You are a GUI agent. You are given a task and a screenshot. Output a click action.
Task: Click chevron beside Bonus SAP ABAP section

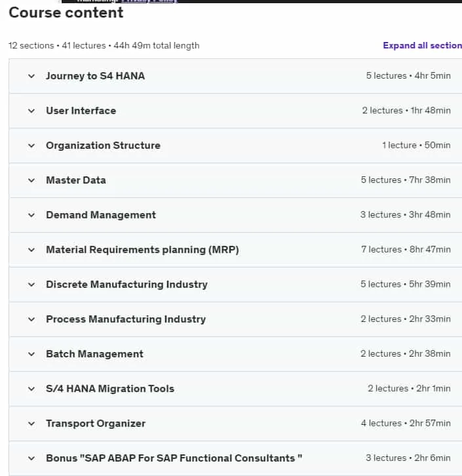click(31, 458)
